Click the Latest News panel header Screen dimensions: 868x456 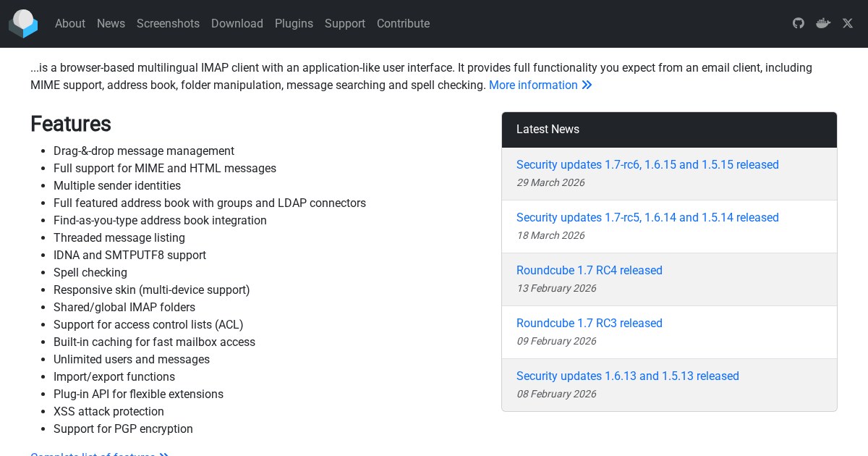click(669, 130)
